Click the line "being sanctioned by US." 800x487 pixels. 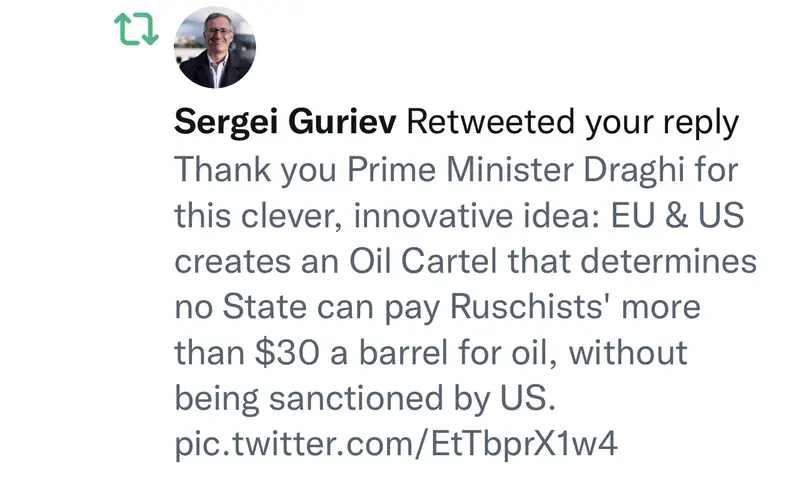click(364, 398)
